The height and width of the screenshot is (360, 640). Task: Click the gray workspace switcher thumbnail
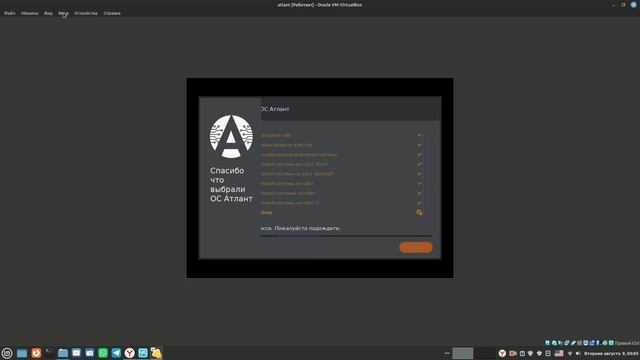(x=462, y=353)
